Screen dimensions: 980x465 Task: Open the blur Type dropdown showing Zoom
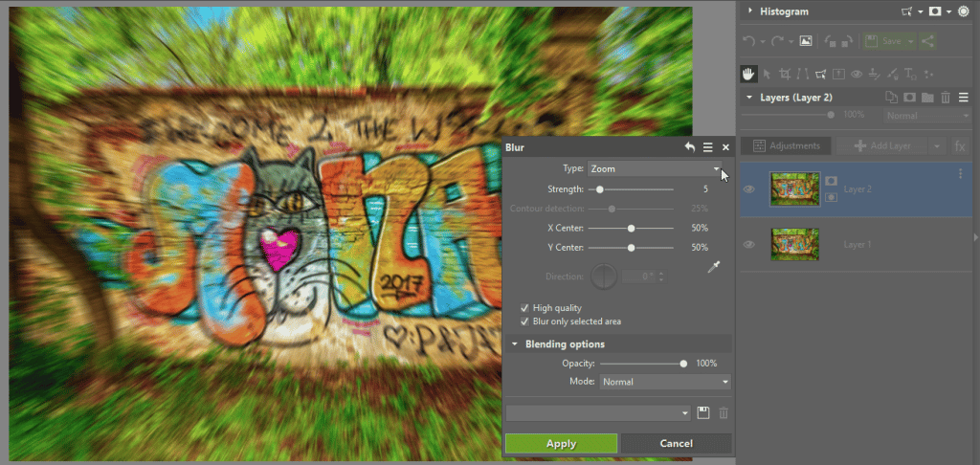click(657, 168)
